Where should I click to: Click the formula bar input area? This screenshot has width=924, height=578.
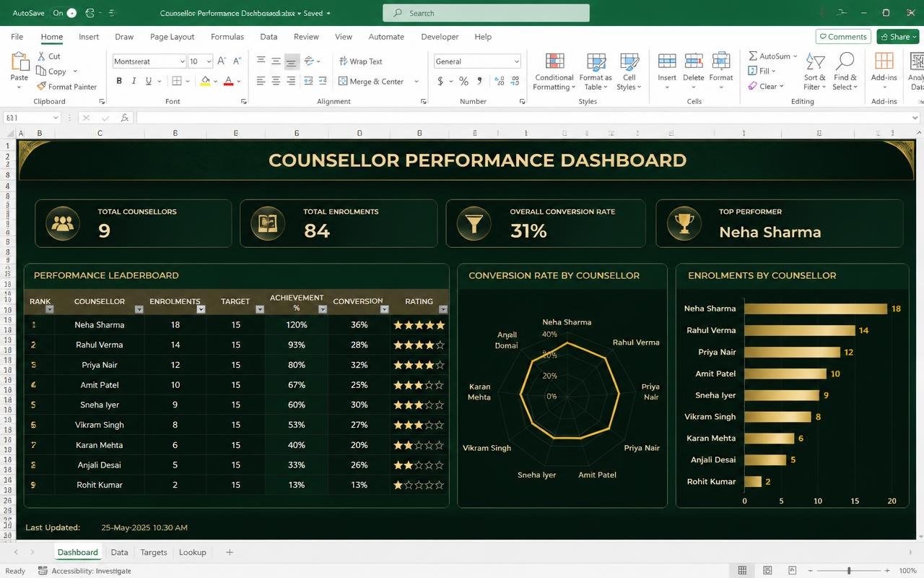click(x=528, y=117)
